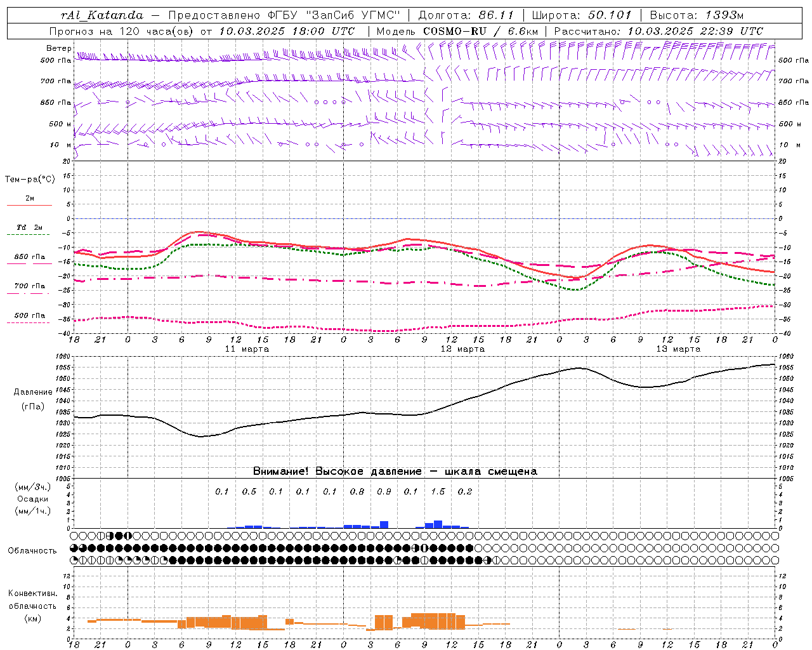Select the Широта: 50.101 value

click(580, 15)
